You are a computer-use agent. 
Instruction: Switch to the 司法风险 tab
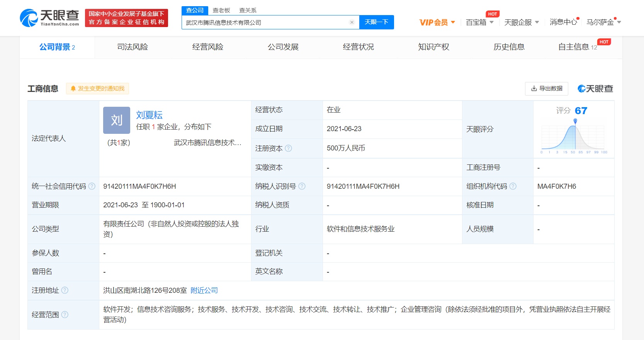(x=133, y=47)
